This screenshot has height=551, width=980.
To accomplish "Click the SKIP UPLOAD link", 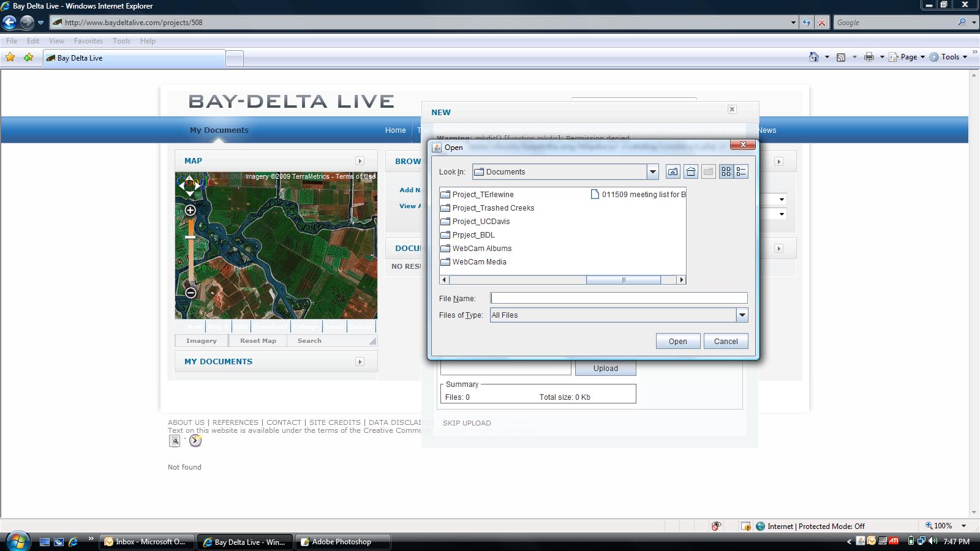I will (x=467, y=423).
